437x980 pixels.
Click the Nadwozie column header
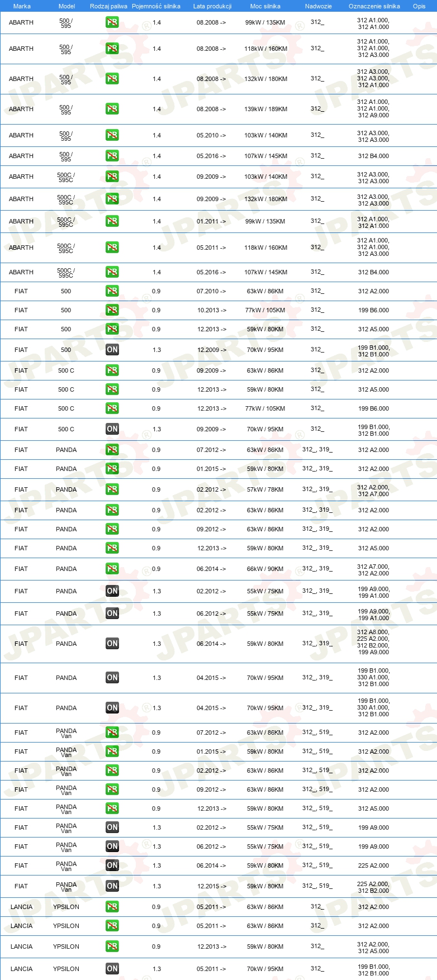[318, 6]
